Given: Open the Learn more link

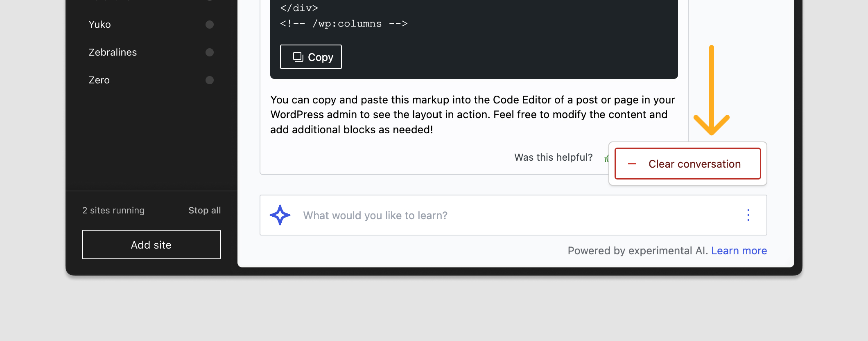Looking at the screenshot, I should click(739, 250).
